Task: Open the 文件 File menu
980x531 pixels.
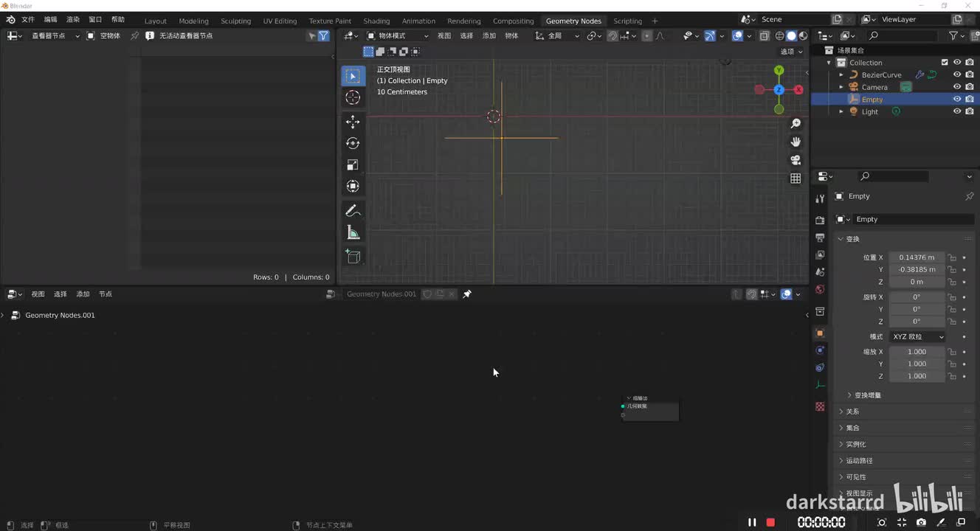Action: (x=28, y=20)
